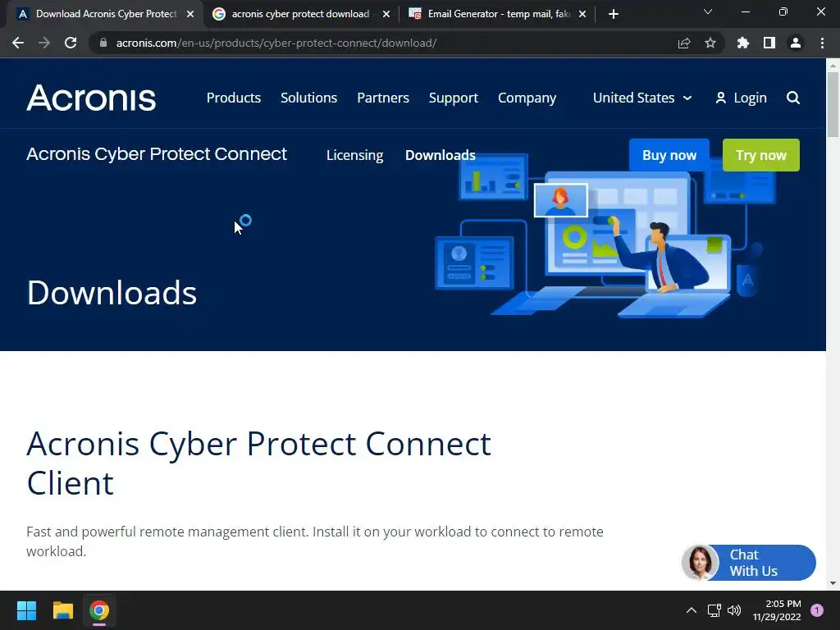Screen dimensions: 840x630
Task: Click the page vertical scrollbar thumb
Action: 833,104
